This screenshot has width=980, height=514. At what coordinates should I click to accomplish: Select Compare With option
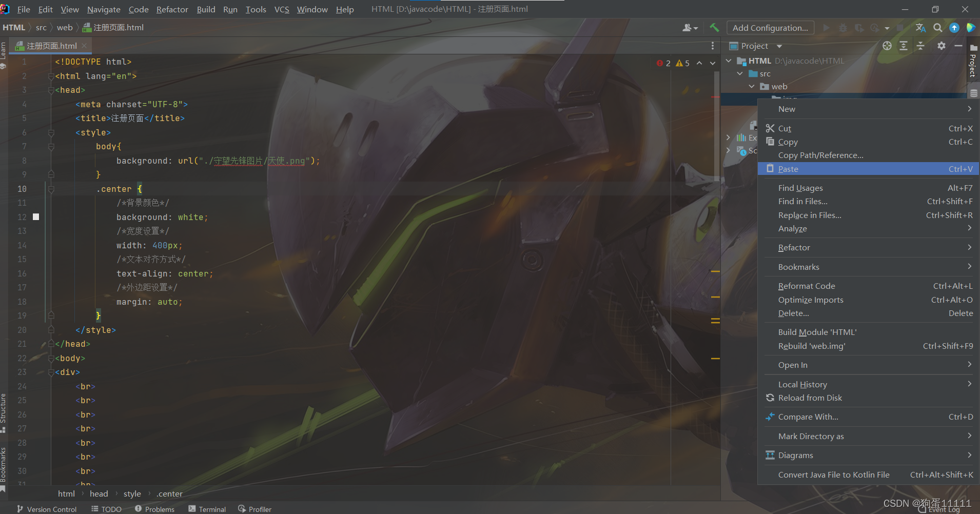(868, 417)
